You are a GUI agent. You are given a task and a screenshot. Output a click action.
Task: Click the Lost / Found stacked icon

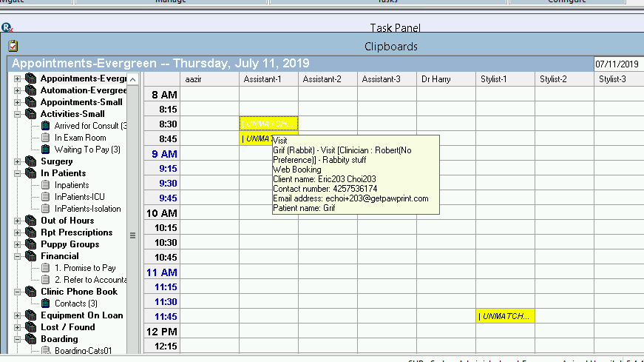(x=30, y=327)
